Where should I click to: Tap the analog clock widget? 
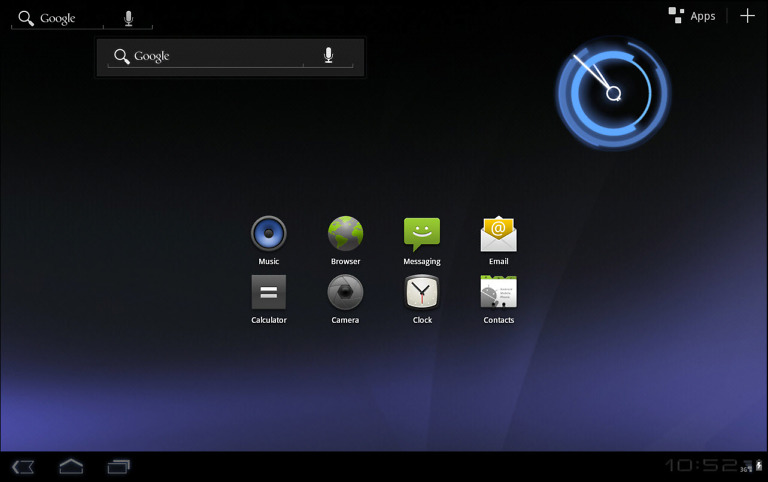pyautogui.click(x=613, y=93)
